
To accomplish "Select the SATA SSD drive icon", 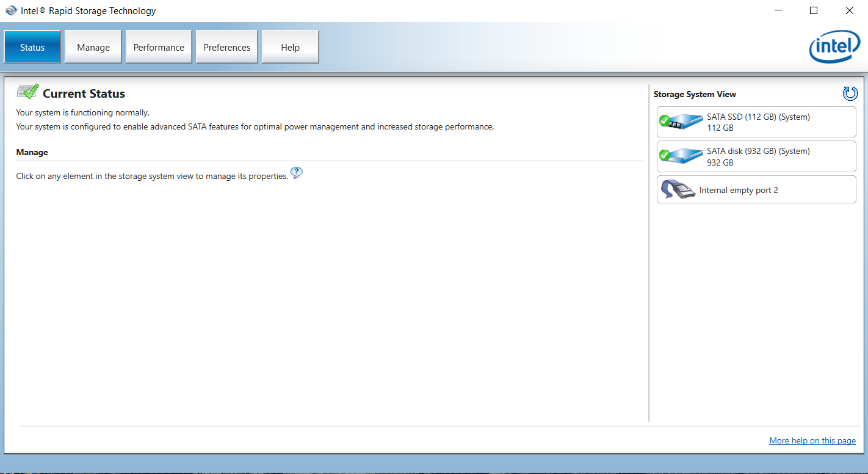I will 681,122.
